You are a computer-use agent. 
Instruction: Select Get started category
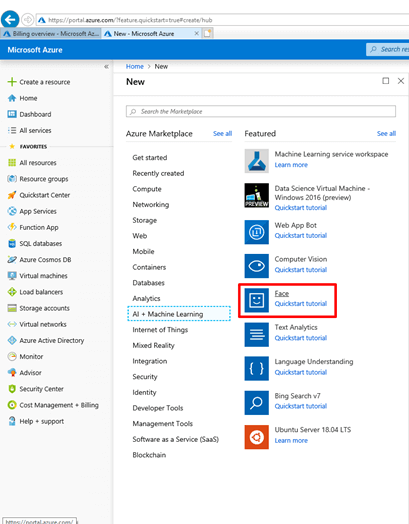[150, 158]
